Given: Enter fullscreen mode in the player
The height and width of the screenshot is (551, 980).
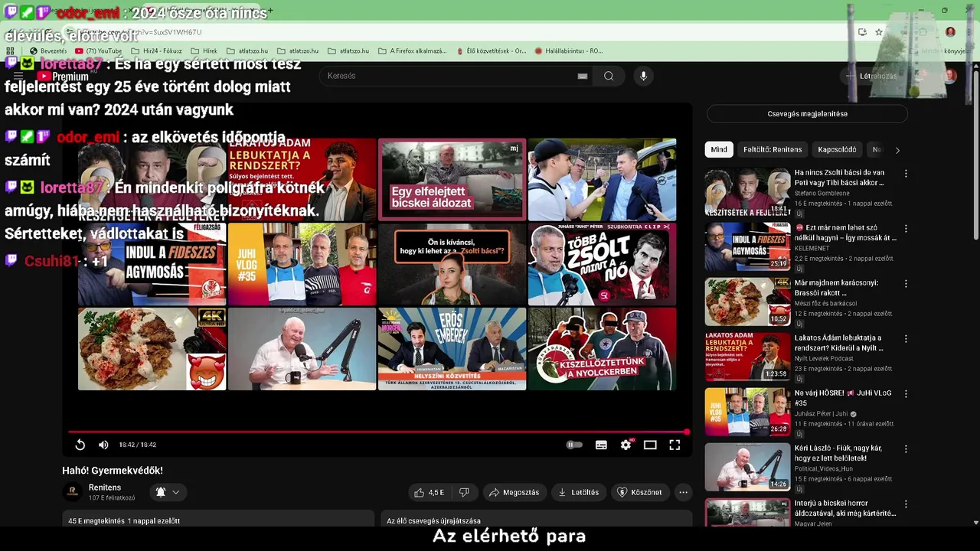Looking at the screenshot, I should [x=675, y=445].
